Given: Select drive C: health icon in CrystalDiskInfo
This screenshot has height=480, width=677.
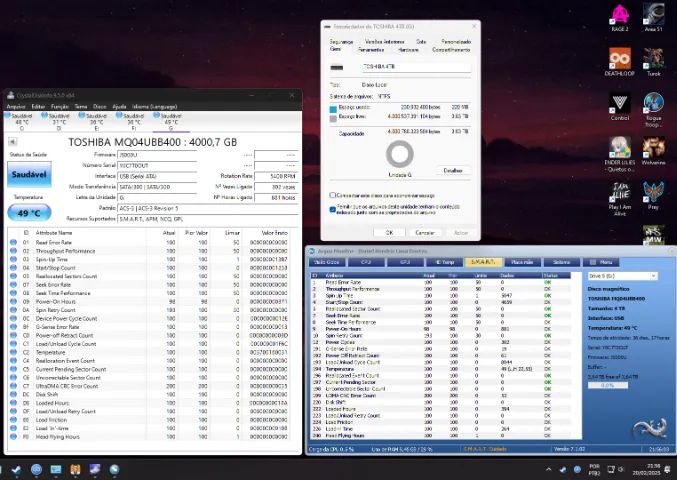Looking at the screenshot, I should pyautogui.click(x=7, y=116).
